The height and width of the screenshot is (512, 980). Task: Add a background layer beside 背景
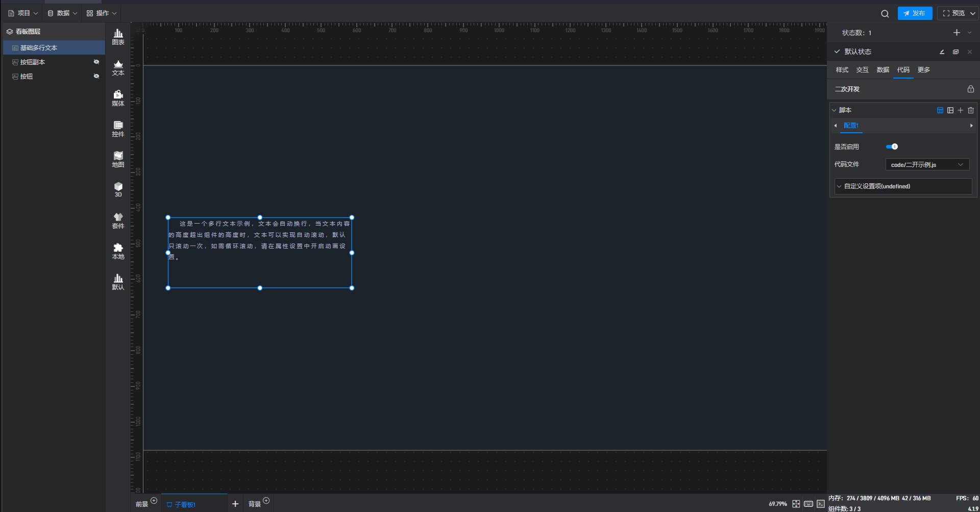(266, 501)
